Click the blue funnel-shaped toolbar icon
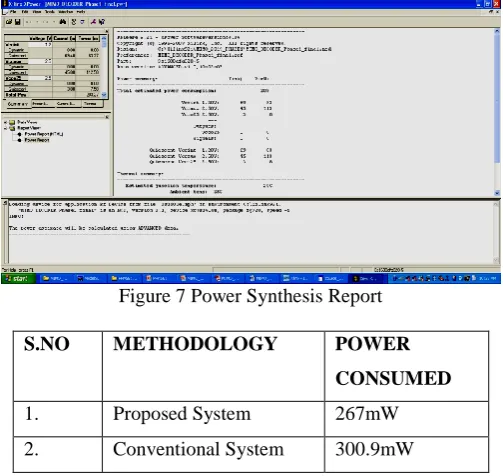The height and width of the screenshot is (476, 503). (82, 22)
